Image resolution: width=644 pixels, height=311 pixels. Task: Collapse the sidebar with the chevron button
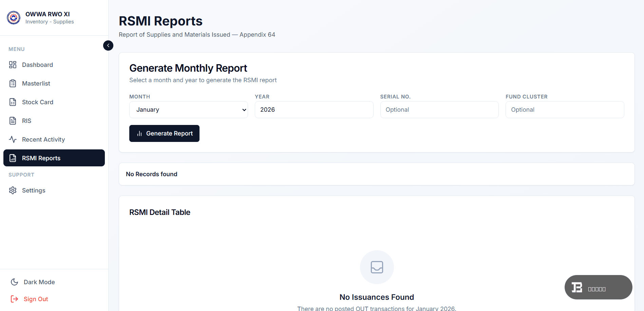pyautogui.click(x=108, y=45)
